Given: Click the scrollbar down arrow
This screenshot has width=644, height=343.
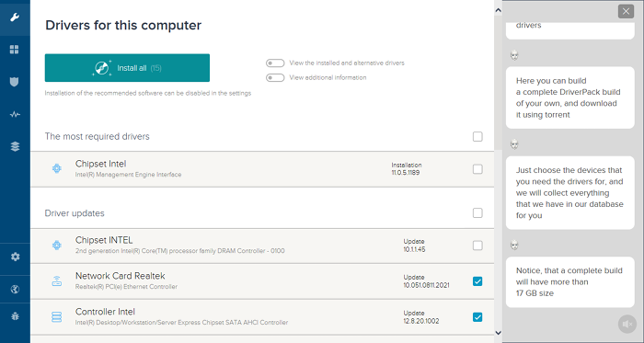Looking at the screenshot, I should [x=499, y=333].
